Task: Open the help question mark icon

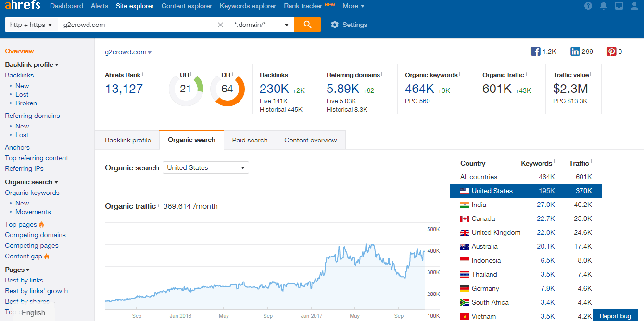Action: coord(588,6)
